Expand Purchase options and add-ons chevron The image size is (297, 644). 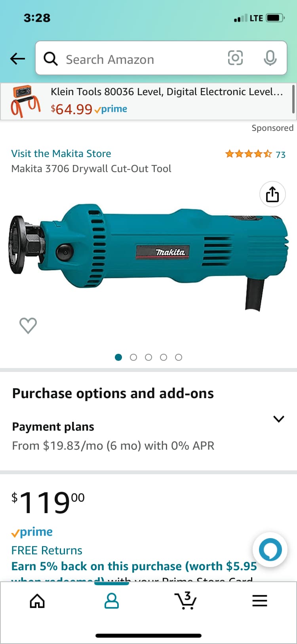click(x=279, y=419)
